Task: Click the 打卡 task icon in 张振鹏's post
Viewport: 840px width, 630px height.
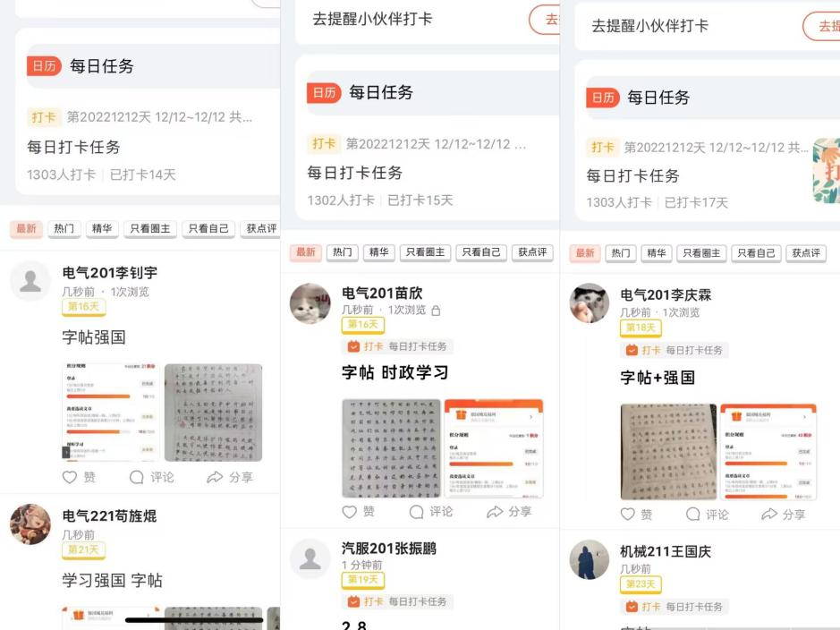Action: coord(354,602)
